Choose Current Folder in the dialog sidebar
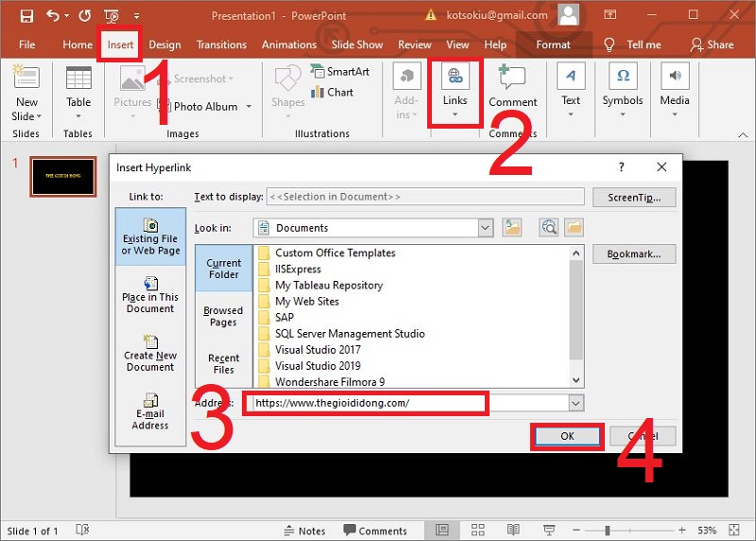 224,269
